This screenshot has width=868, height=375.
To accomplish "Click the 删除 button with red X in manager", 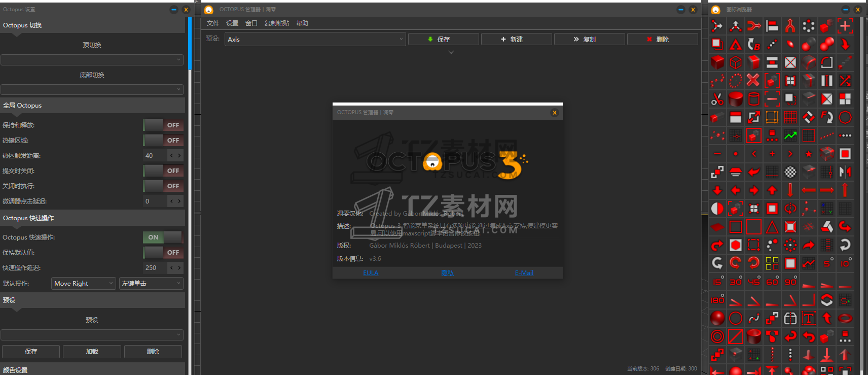I will (x=662, y=39).
